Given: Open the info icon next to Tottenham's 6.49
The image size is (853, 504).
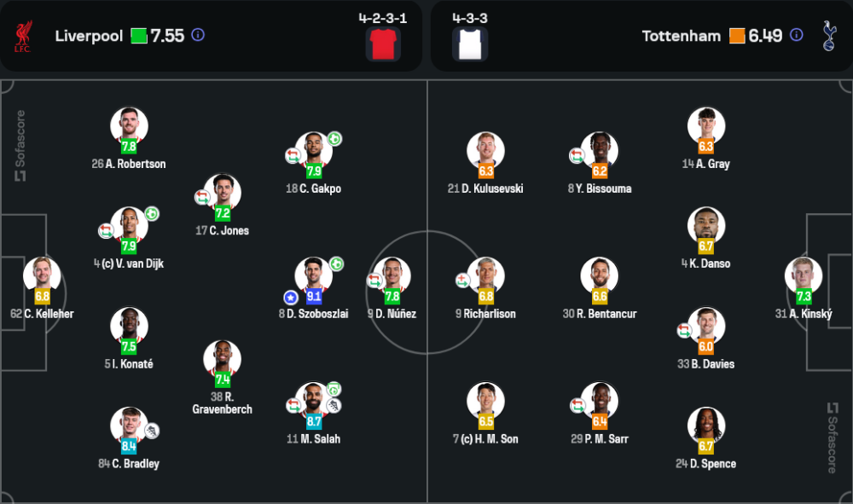Looking at the screenshot, I should (796, 35).
